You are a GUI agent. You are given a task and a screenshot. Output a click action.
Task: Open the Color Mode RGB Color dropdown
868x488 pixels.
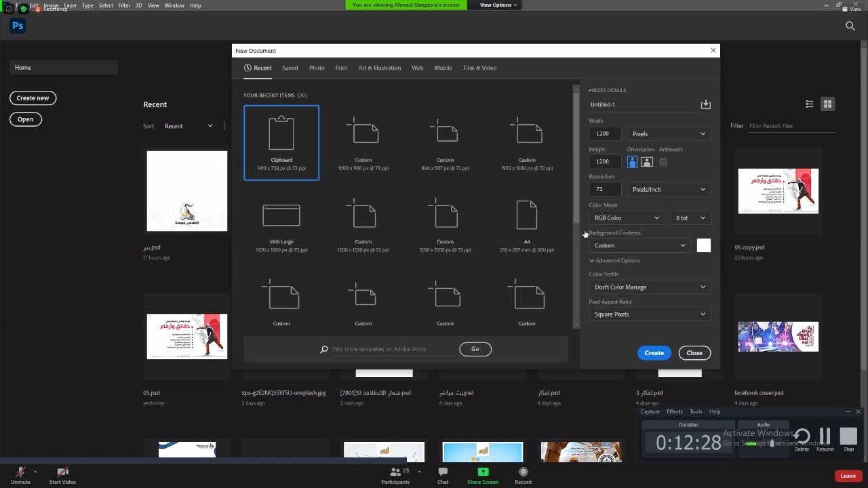point(626,218)
